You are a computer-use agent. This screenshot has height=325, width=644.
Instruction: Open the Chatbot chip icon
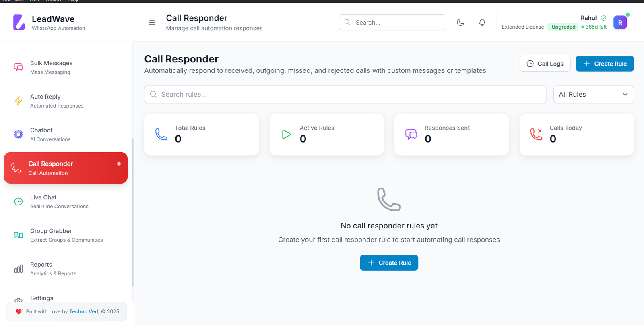(x=19, y=134)
